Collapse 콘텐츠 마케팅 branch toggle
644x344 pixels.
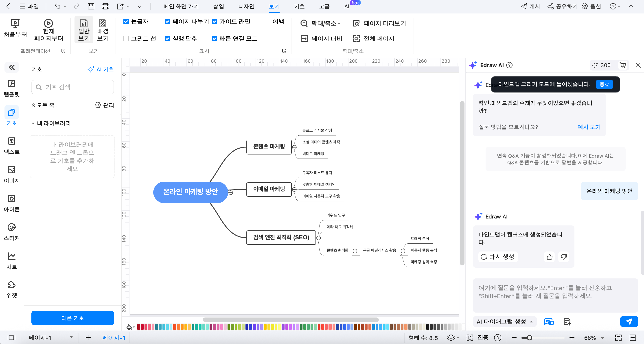(x=294, y=147)
